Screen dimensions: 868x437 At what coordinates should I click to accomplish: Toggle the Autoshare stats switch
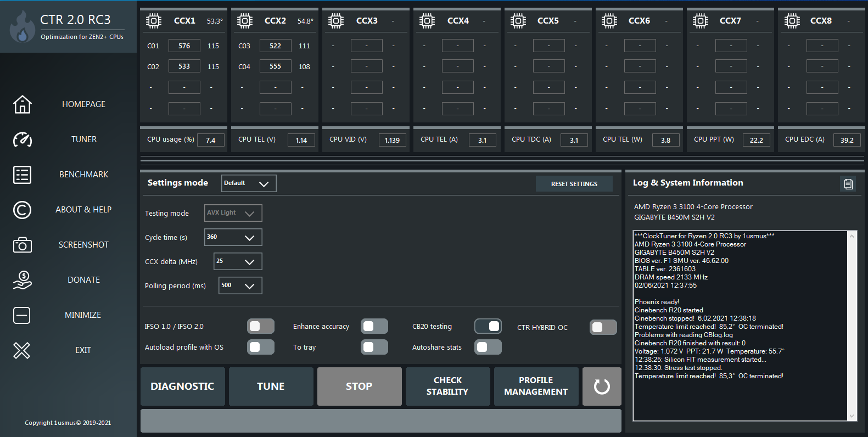click(x=488, y=347)
